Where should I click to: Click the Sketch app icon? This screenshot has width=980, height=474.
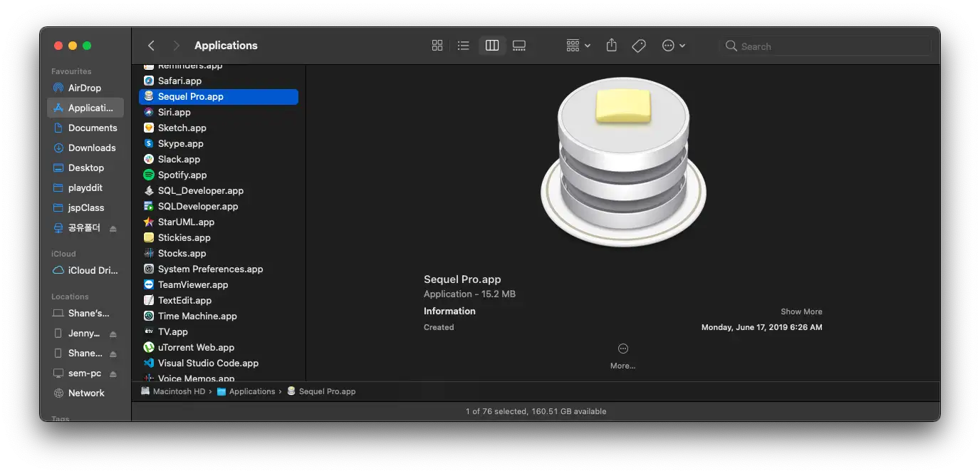(149, 128)
